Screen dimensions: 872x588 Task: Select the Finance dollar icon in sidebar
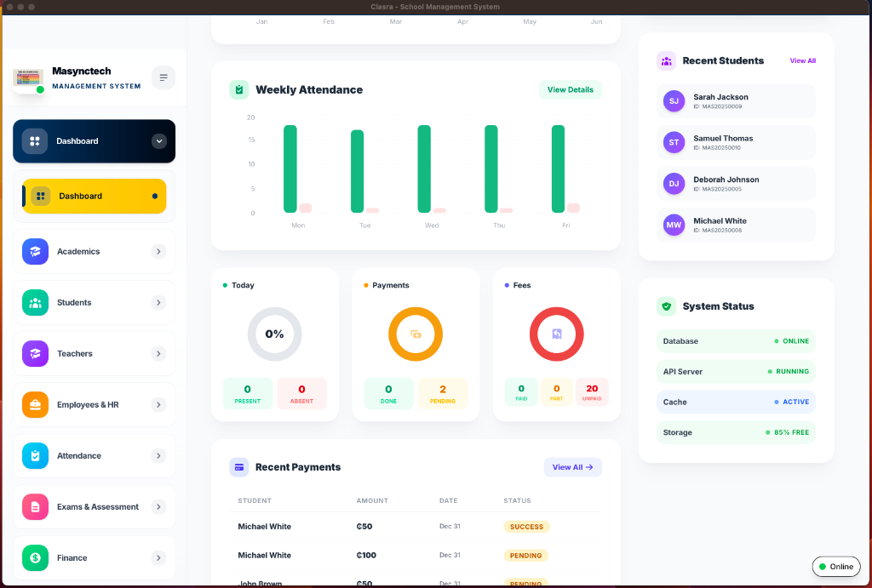(34, 557)
